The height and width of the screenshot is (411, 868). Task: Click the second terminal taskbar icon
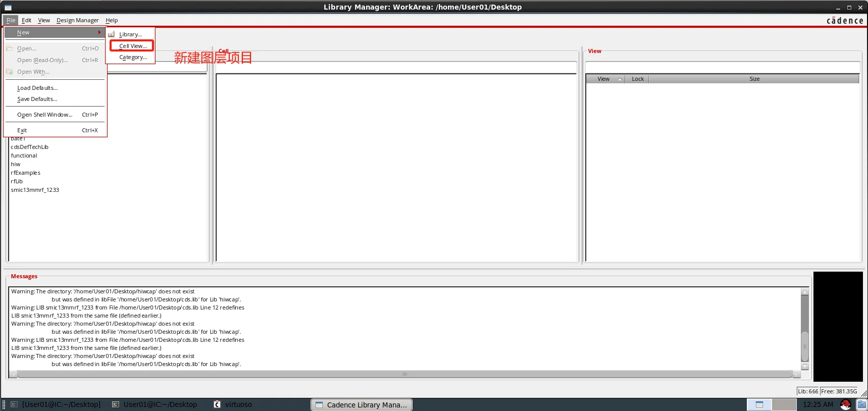[116, 404]
